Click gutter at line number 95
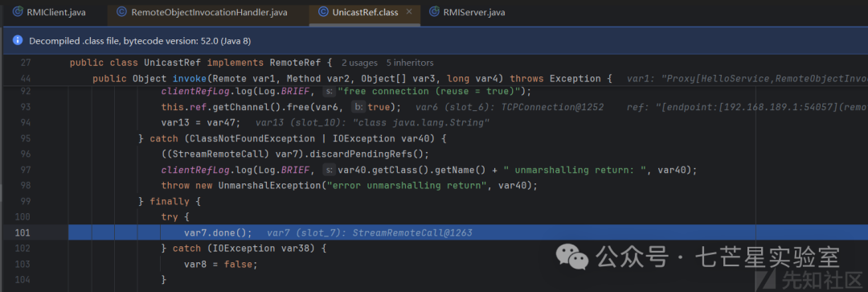This screenshot has height=292, width=868. pos(26,138)
